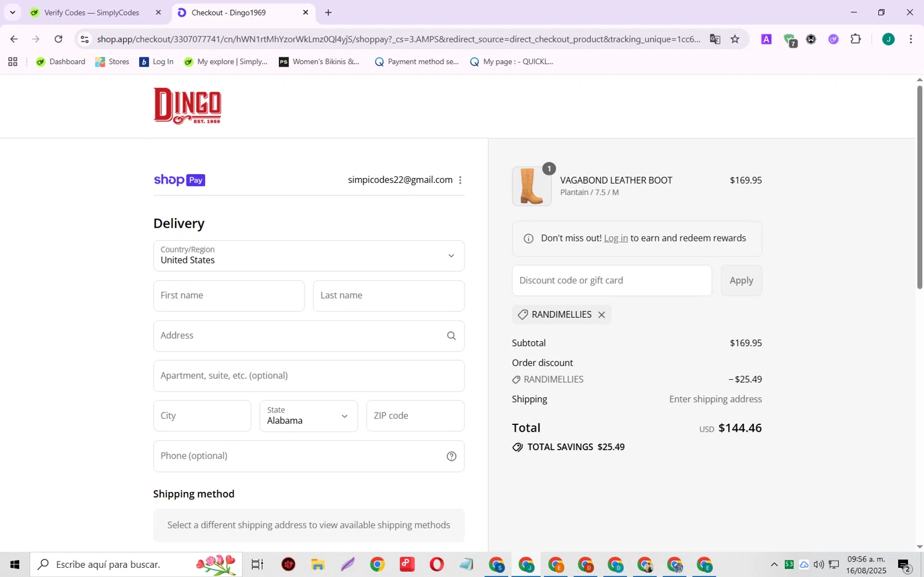Open the Shop Pay account options menu
This screenshot has width=924, height=577.
pos(460,180)
